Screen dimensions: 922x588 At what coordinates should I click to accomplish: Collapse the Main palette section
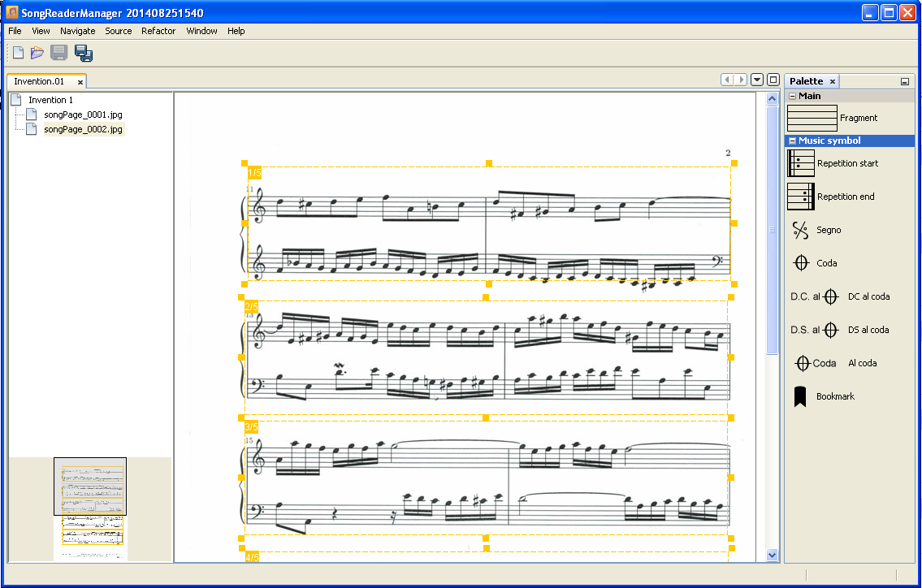point(792,96)
